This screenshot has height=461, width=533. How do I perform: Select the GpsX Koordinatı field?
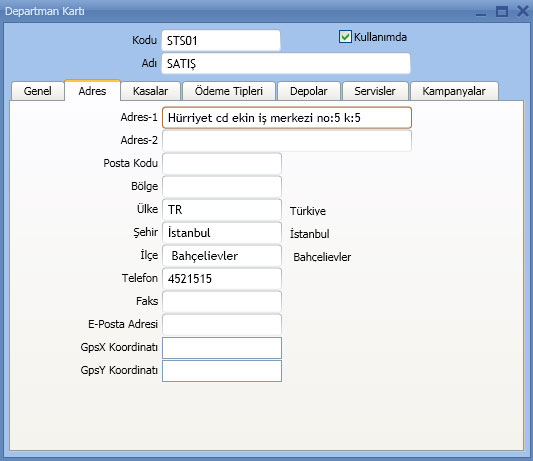(x=222, y=348)
